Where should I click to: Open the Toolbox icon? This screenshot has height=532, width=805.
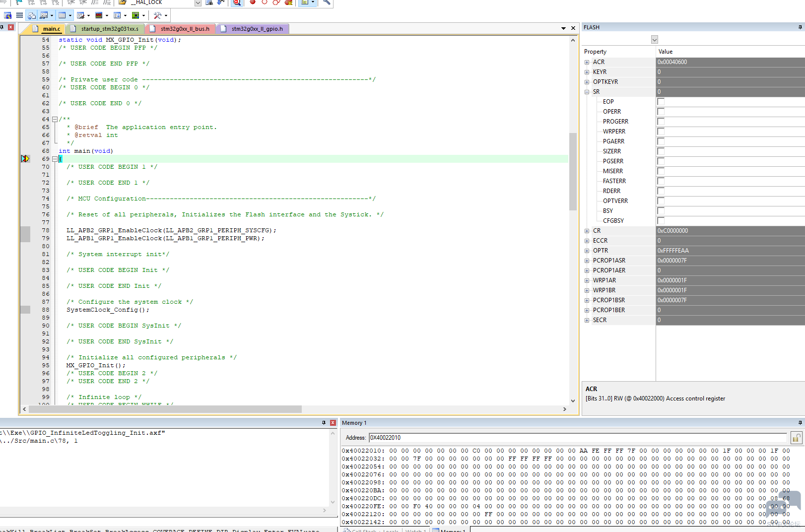[157, 15]
